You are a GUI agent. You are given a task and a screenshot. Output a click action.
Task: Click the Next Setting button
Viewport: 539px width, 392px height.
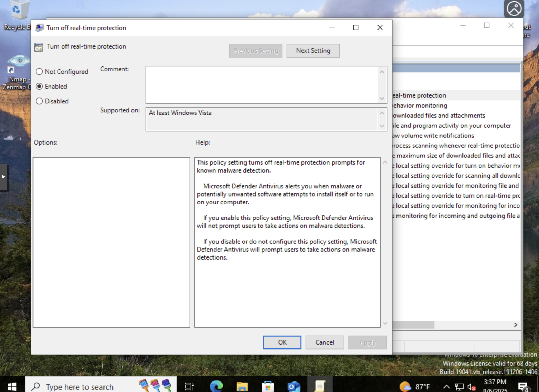pyautogui.click(x=313, y=50)
